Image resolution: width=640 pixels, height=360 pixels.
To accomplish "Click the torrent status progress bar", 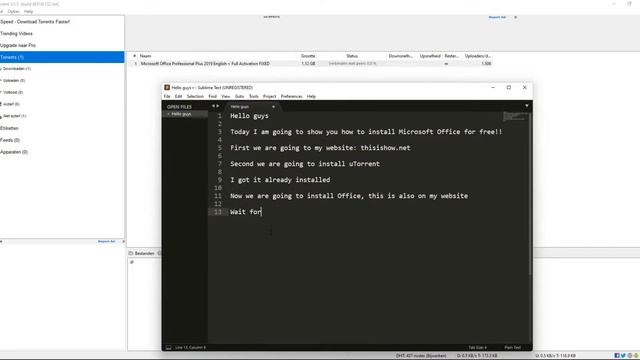I will pos(353,64).
